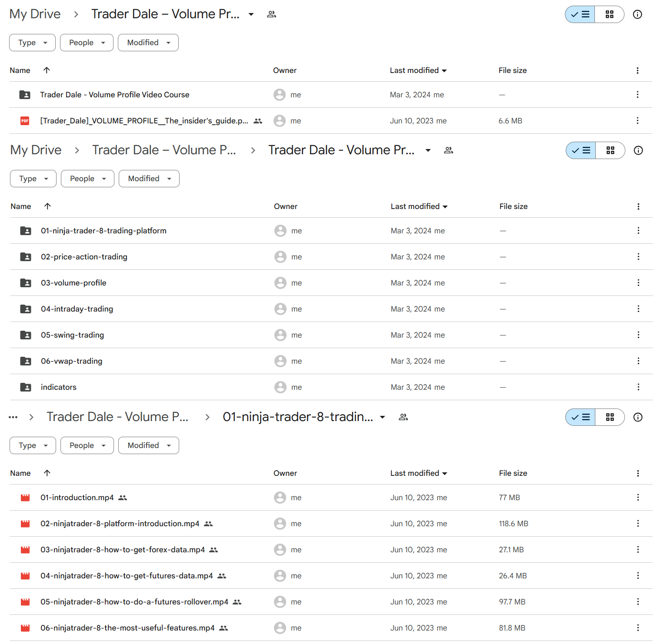The height and width of the screenshot is (644, 661).
Task: Open more actions for 03-volume-profile folder
Action: tap(638, 283)
